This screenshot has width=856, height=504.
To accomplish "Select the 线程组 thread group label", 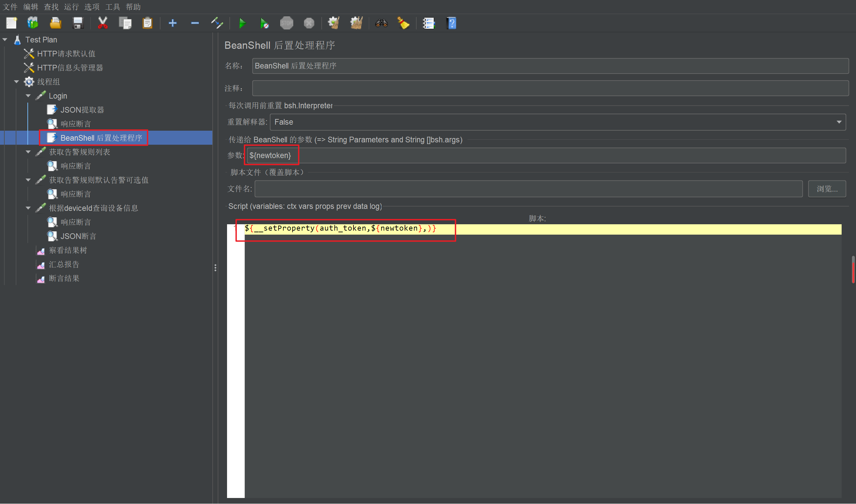I will point(48,82).
